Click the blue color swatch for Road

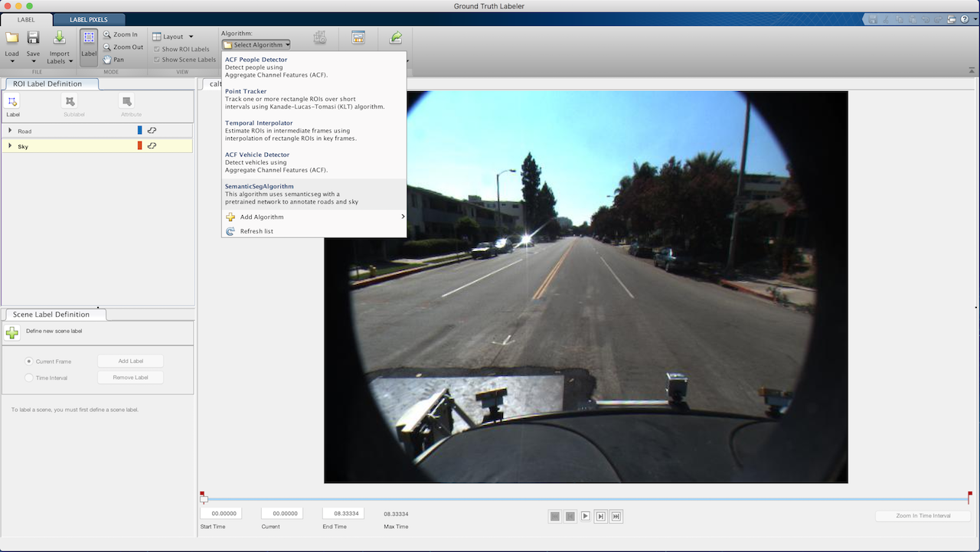(139, 131)
